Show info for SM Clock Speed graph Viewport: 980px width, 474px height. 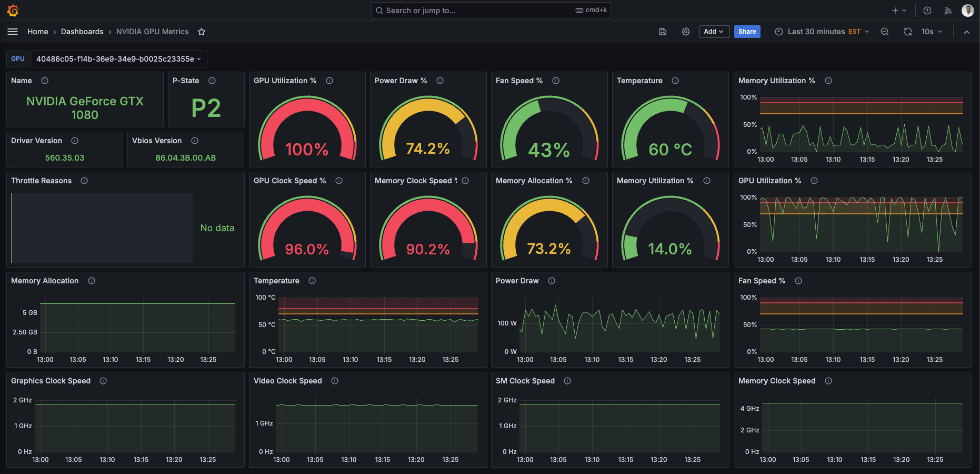567,381
